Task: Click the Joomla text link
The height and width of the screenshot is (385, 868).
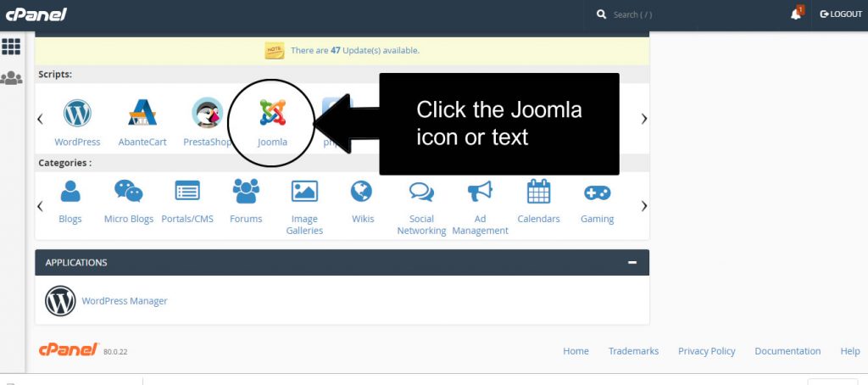Action: coord(272,142)
